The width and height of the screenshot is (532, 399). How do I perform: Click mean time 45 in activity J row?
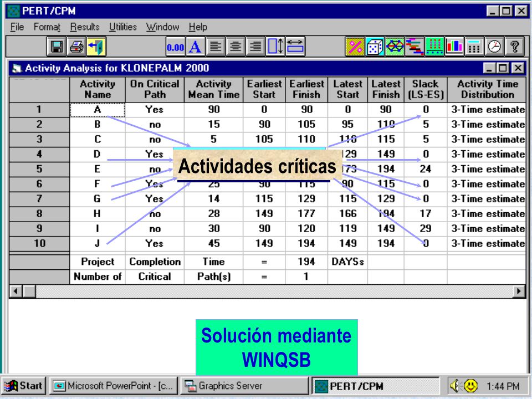214,244
